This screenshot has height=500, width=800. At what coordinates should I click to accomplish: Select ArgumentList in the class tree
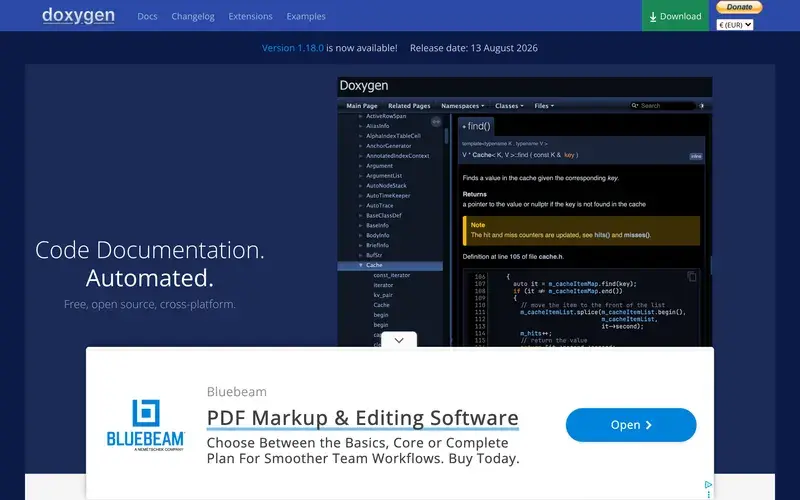[x=384, y=176]
